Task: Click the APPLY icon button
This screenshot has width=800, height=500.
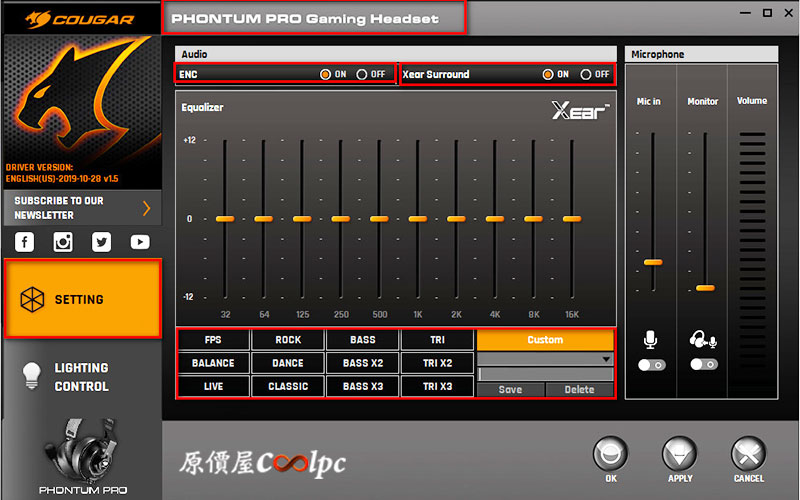Action: tap(680, 455)
